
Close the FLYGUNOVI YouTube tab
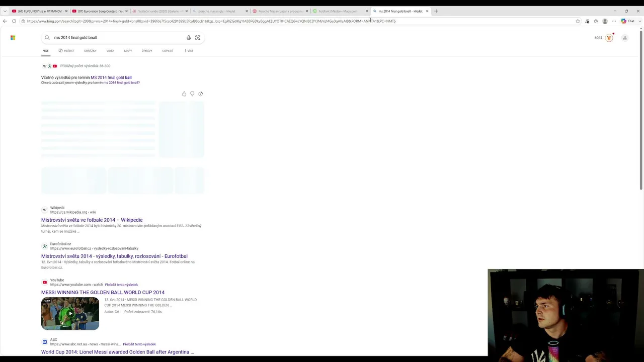66,11
